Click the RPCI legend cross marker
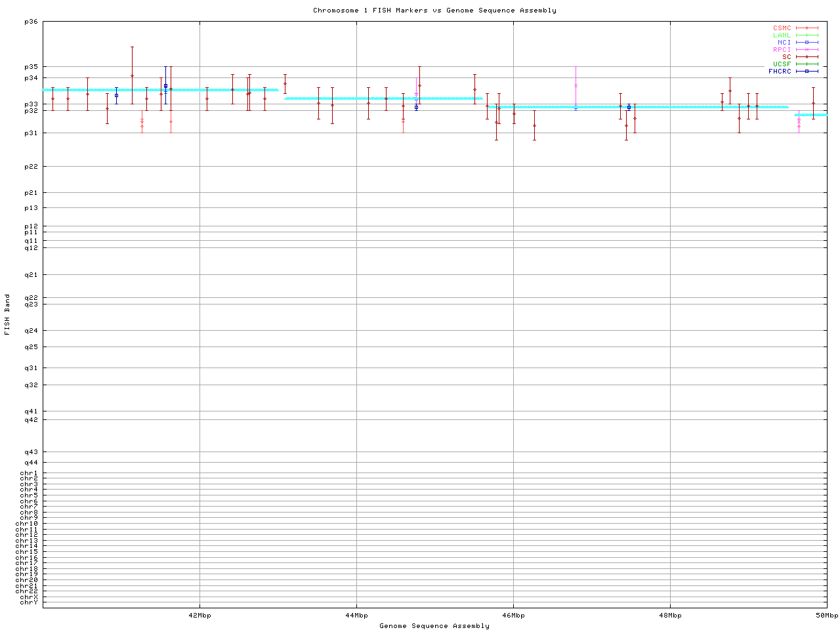The height and width of the screenshot is (630, 840). (x=807, y=50)
